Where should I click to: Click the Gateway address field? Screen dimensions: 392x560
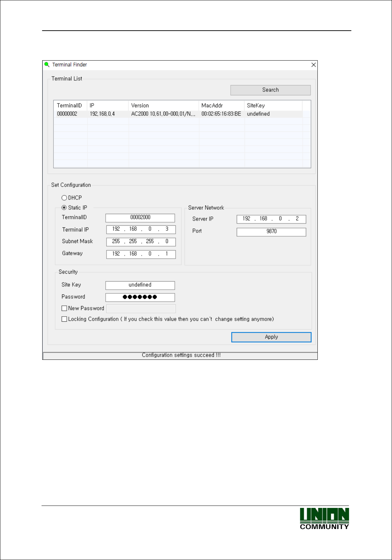141,254
